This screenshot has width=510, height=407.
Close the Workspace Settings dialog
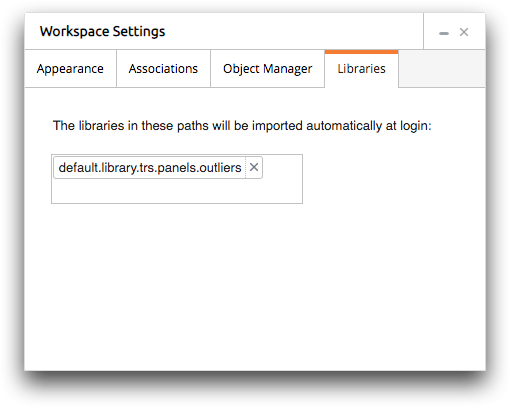[464, 32]
